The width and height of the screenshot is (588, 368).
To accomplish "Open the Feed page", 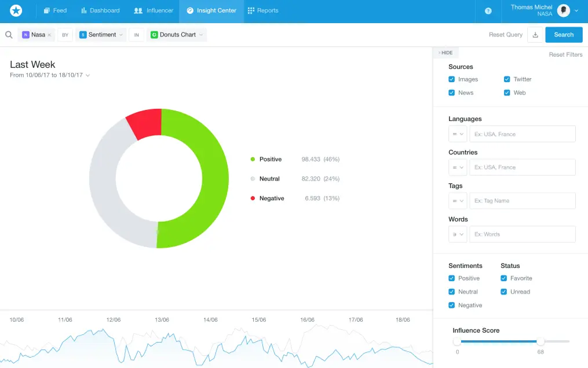I will [55, 10].
